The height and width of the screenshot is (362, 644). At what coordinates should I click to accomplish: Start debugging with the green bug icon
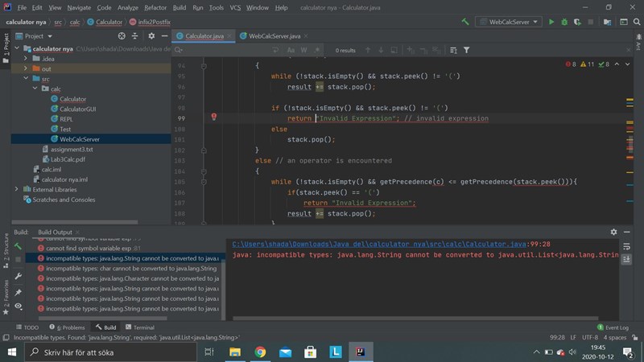pos(564,22)
